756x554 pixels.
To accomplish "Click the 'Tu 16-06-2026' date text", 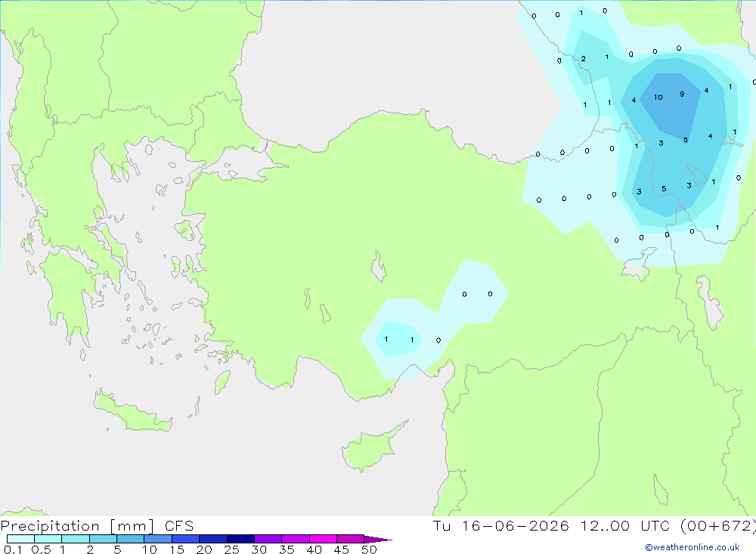I will pyautogui.click(x=501, y=526).
